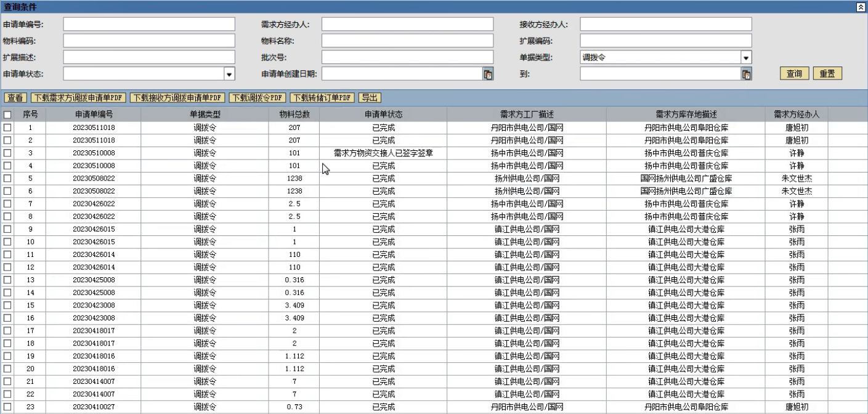This screenshot has width=868, height=414.
Task: Select the checkbox for row 10
Action: 7,241
